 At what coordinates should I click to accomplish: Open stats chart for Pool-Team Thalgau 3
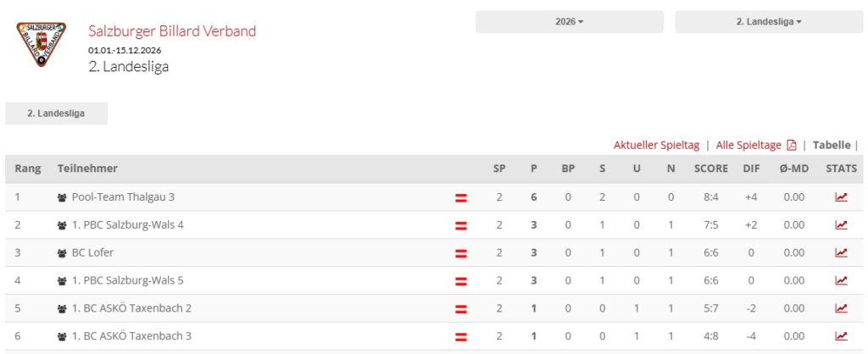[841, 197]
